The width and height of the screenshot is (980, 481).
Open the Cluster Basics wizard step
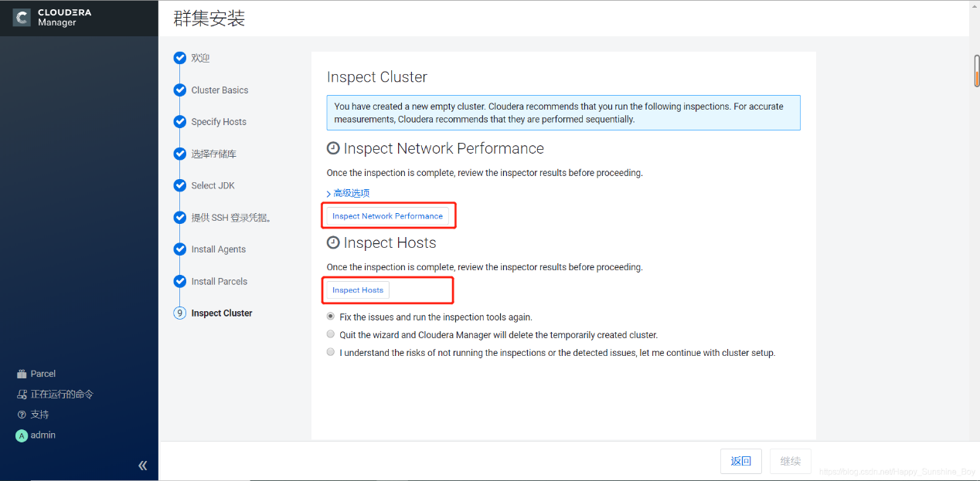point(219,90)
